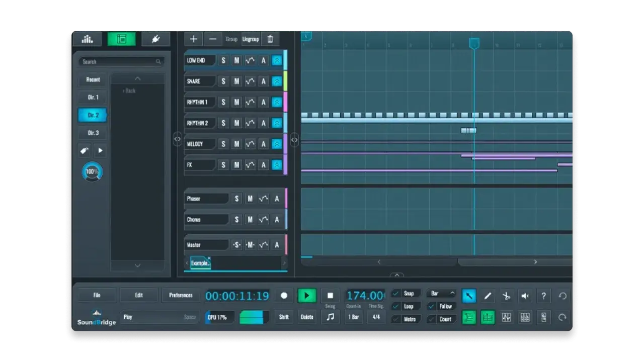This screenshot has height=362, width=644.
Task: Click the SNARE track green color strip
Action: pyautogui.click(x=285, y=81)
